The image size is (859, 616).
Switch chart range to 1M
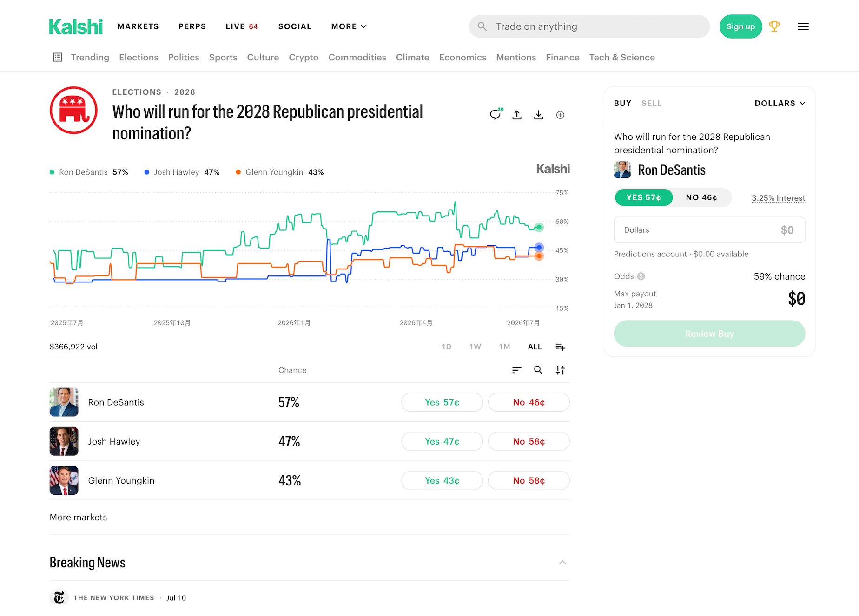[x=504, y=347]
